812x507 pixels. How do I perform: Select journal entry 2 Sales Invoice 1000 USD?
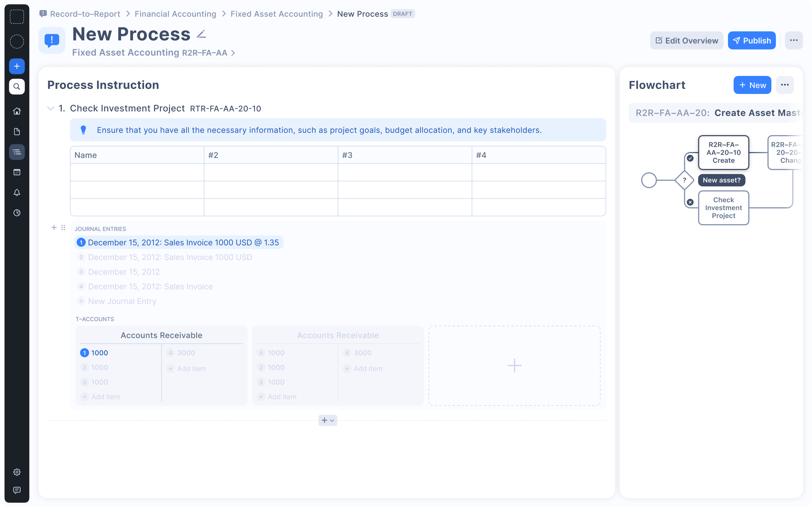pos(170,257)
